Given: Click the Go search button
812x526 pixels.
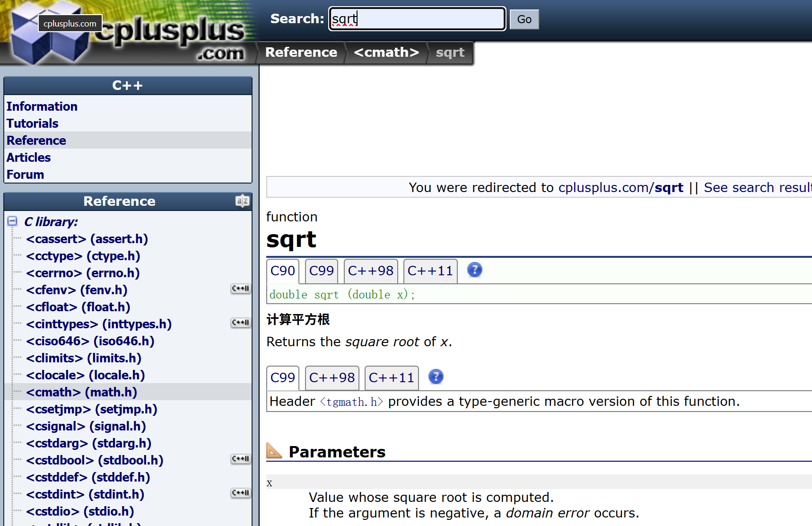Looking at the screenshot, I should (x=524, y=19).
